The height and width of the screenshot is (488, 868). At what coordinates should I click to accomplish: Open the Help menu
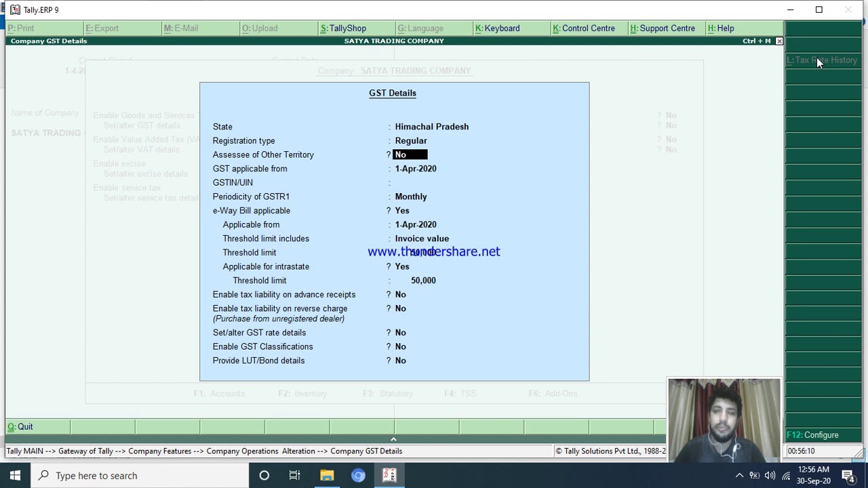[721, 28]
